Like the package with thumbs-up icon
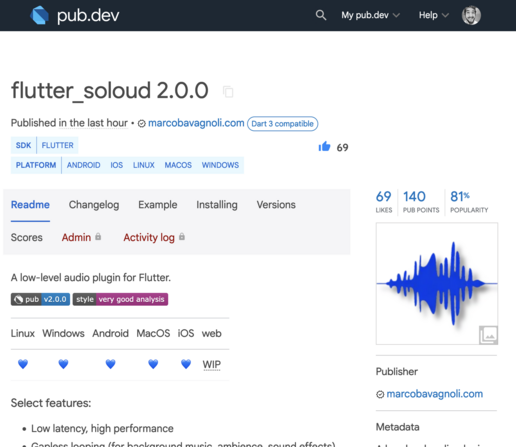 pyautogui.click(x=324, y=146)
